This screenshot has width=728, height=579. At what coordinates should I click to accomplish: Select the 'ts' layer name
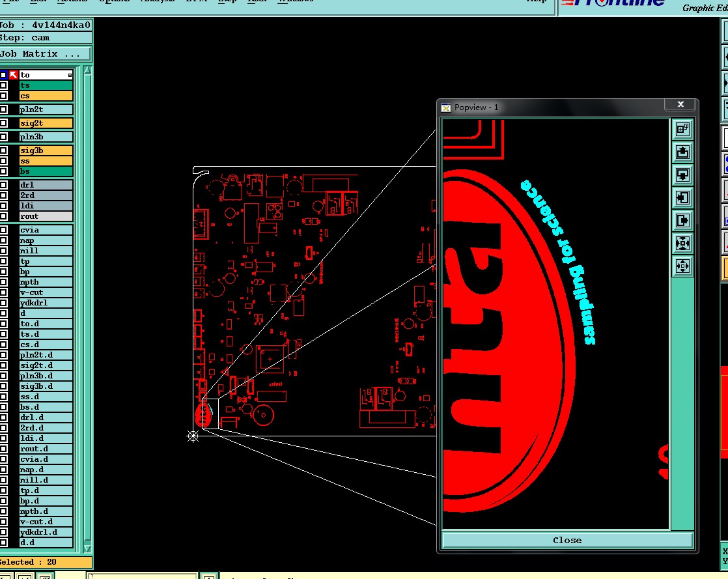(x=46, y=85)
